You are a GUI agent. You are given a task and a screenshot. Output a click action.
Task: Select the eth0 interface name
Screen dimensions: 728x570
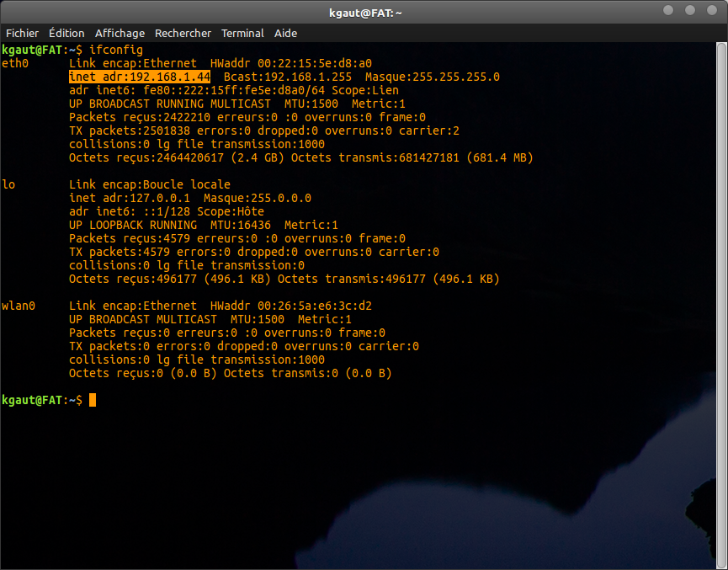(x=15, y=63)
